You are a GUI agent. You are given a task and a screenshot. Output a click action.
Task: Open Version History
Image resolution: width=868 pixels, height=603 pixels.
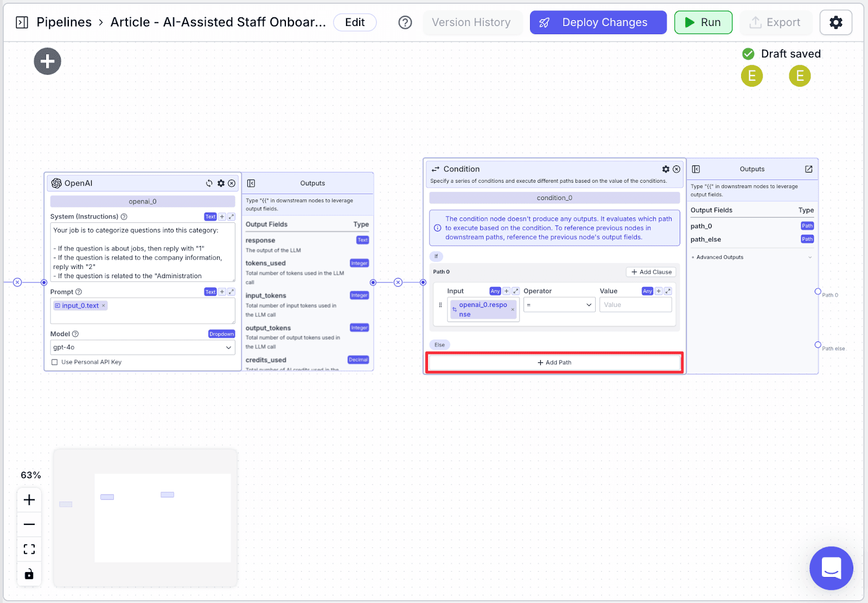(471, 22)
